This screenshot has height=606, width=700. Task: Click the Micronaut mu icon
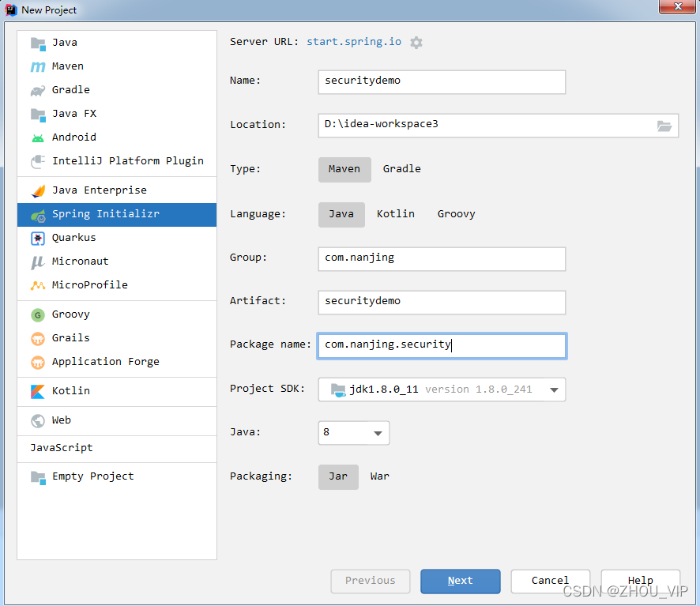pyautogui.click(x=38, y=262)
